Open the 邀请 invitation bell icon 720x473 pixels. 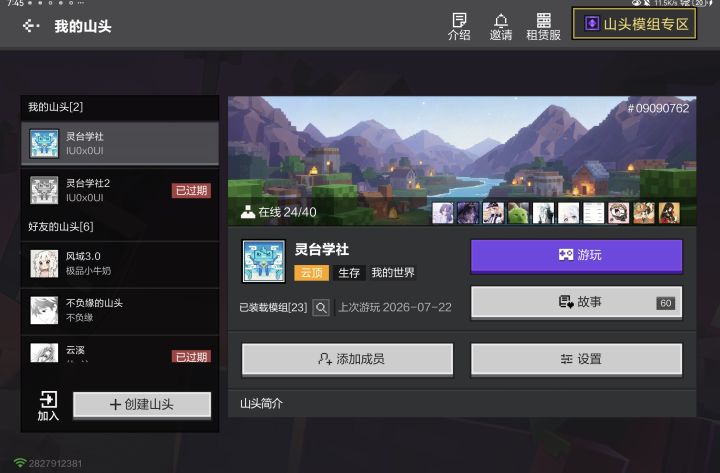coord(501,27)
